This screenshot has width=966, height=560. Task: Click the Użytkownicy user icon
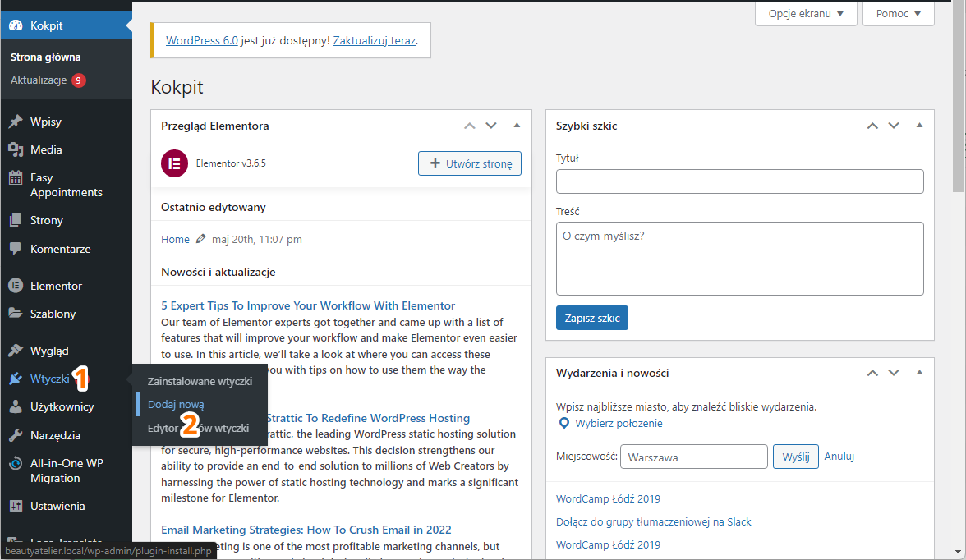click(x=16, y=406)
